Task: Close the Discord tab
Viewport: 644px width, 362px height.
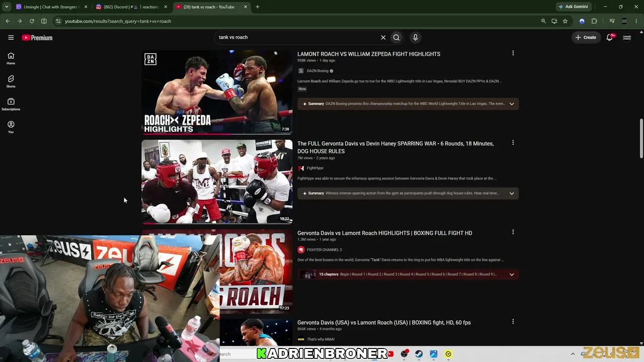Action: [x=166, y=7]
